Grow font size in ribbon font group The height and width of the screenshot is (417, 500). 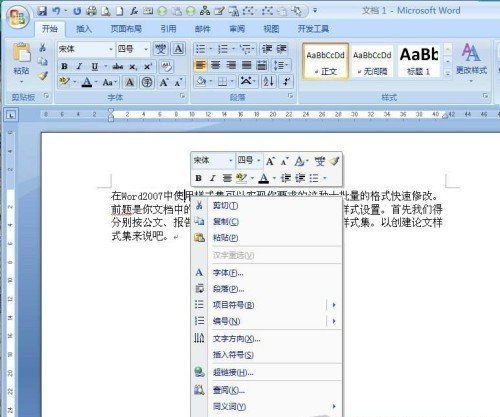click(x=164, y=82)
